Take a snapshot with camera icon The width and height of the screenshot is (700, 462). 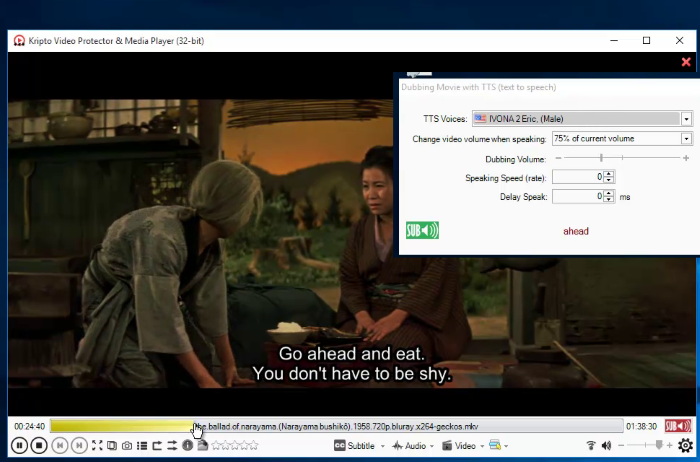tap(127, 445)
